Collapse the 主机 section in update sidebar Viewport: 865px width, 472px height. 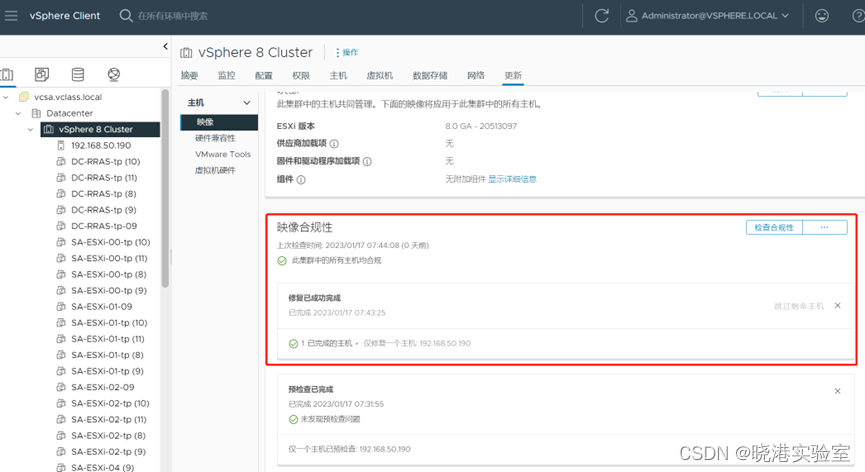[247, 103]
